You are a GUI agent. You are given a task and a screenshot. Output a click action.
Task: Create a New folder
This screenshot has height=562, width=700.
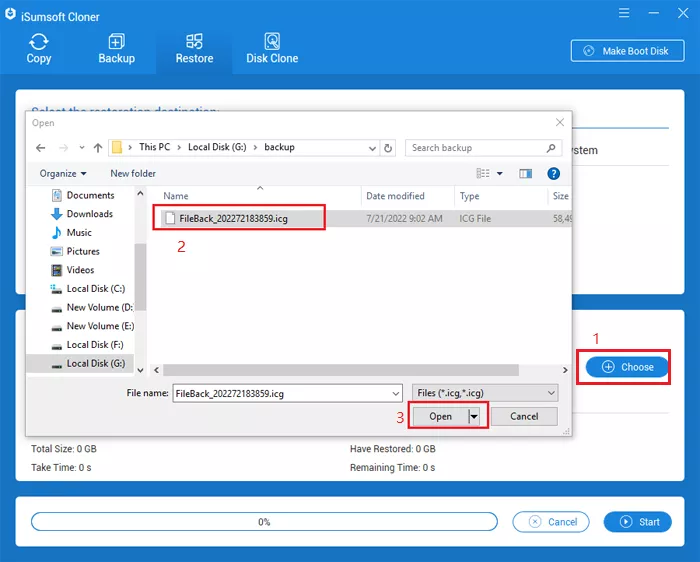click(133, 174)
